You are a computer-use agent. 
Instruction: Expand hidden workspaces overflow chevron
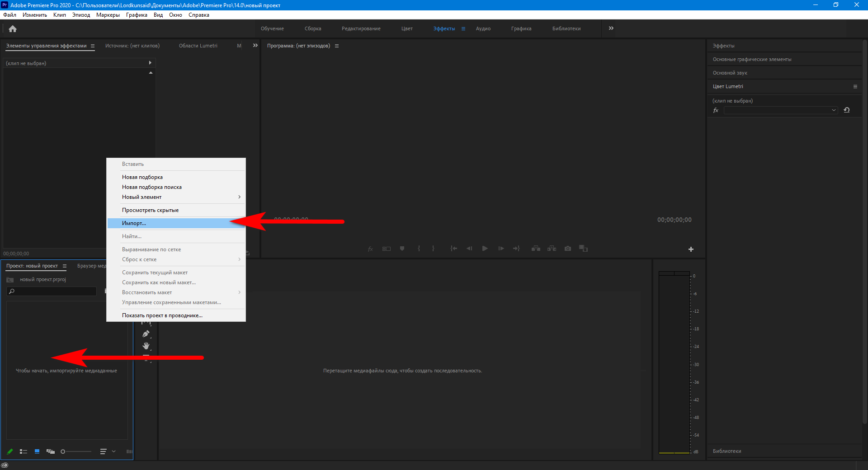(x=611, y=28)
